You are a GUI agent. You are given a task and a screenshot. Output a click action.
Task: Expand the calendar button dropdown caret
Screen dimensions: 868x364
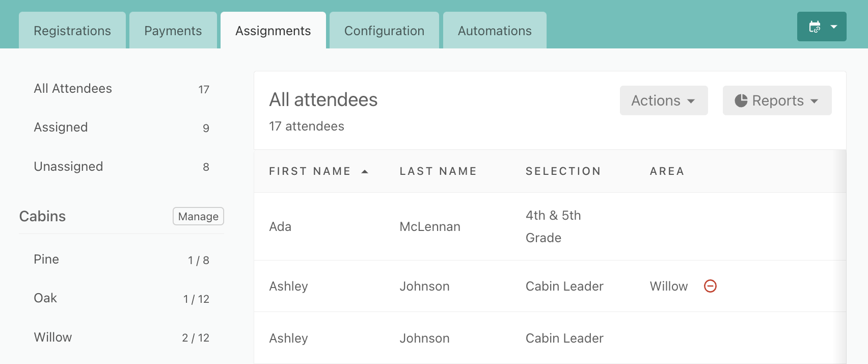point(834,27)
